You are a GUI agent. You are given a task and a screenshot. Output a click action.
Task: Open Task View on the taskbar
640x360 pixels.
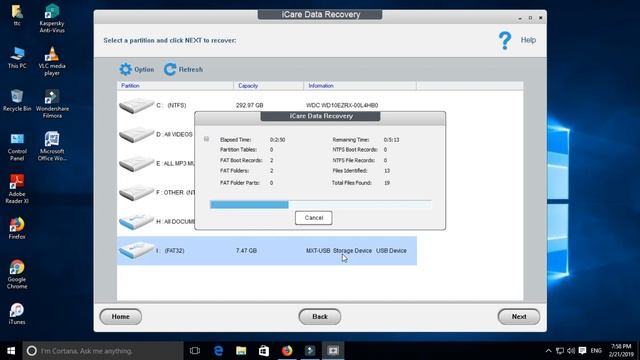pyautogui.click(x=195, y=351)
